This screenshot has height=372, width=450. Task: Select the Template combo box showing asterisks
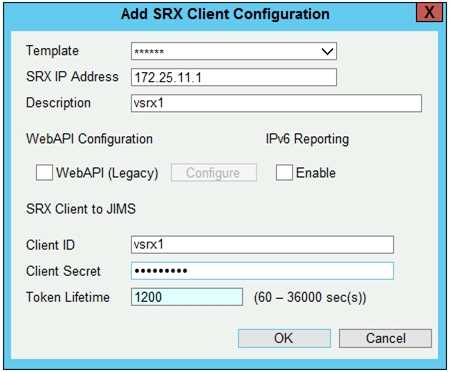(x=234, y=51)
